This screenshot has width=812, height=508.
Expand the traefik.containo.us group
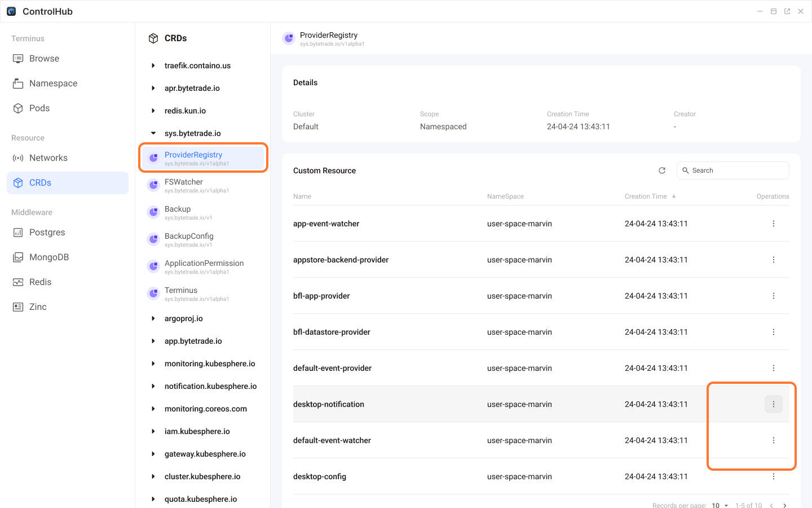(153, 65)
